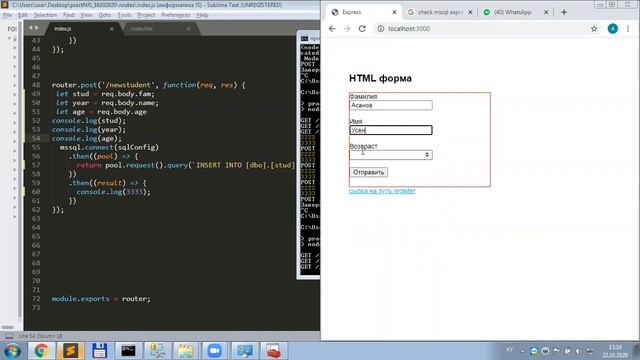Open the View menu
640x360 pixels.
[x=86, y=15]
